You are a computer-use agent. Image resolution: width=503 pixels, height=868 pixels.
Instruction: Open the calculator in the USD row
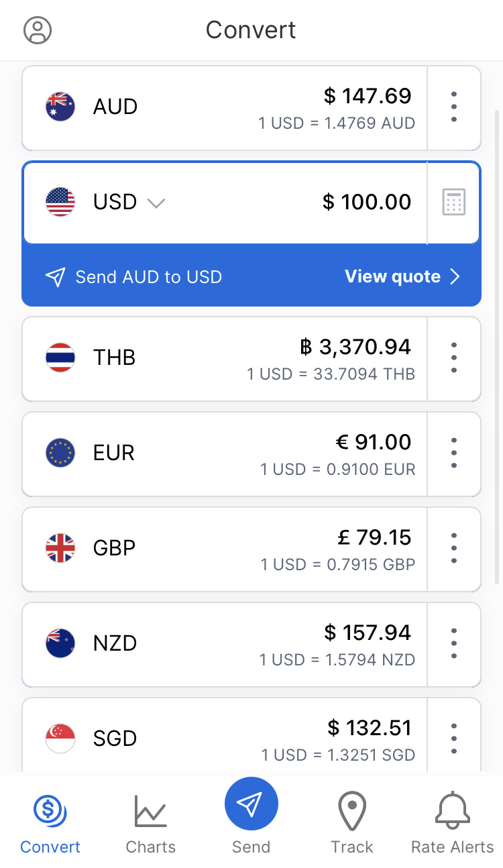454,202
